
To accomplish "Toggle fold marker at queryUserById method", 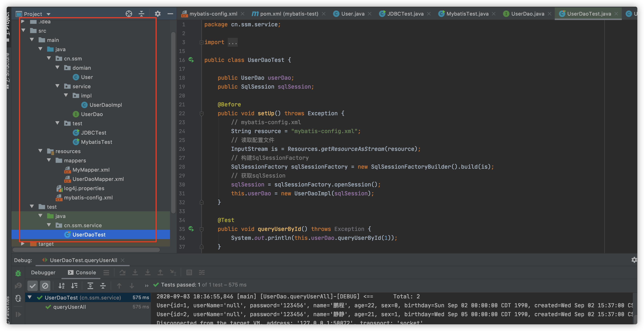I will click(201, 229).
